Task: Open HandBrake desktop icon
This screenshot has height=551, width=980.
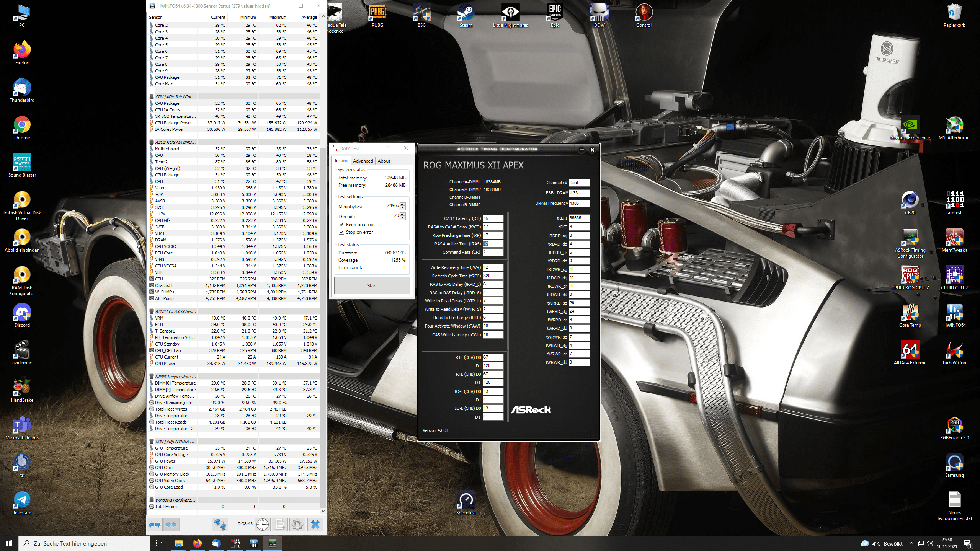Action: [22, 390]
